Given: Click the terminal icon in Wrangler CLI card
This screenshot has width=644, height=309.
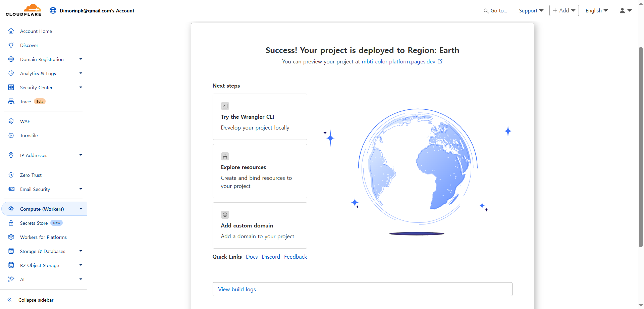Looking at the screenshot, I should point(225,106).
